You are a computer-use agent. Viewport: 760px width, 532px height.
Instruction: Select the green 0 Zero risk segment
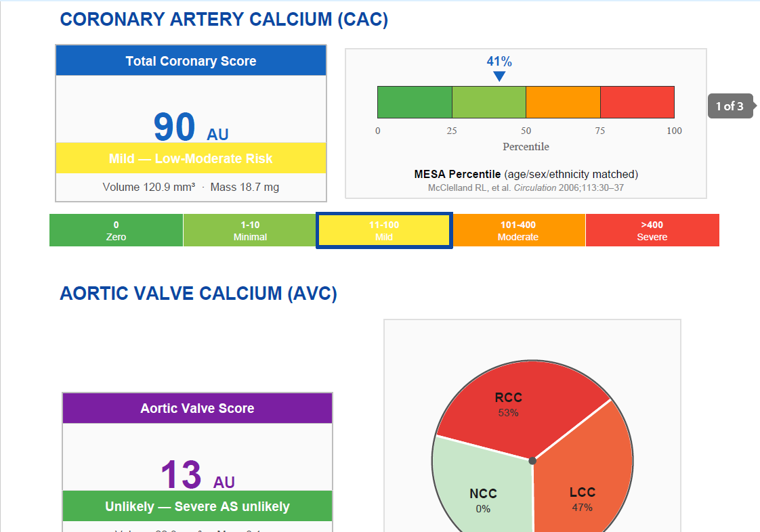pos(117,230)
